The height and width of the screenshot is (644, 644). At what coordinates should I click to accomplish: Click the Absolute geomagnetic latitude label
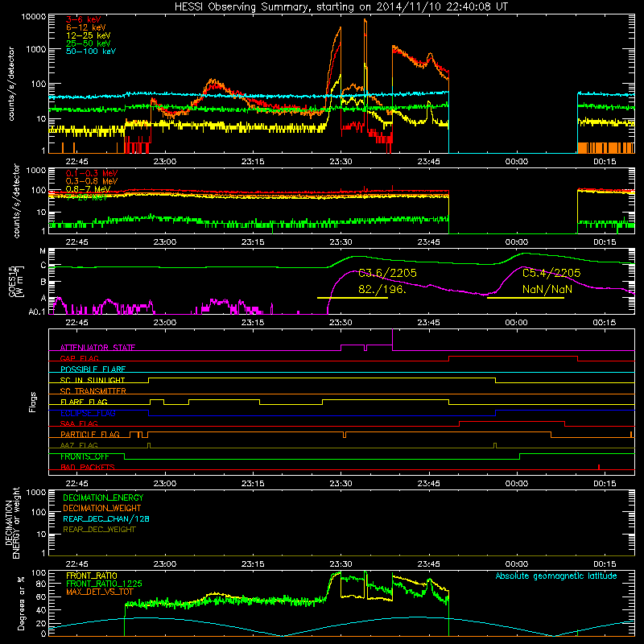pyautogui.click(x=556, y=576)
